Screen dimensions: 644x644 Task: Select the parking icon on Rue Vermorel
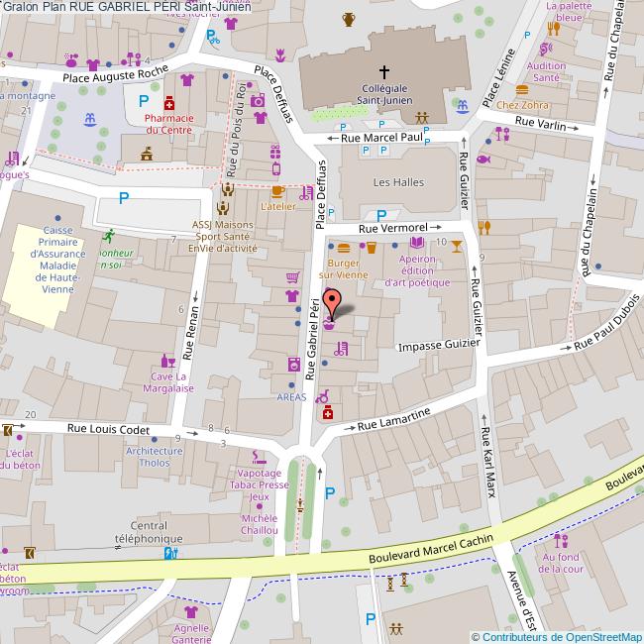382,214
